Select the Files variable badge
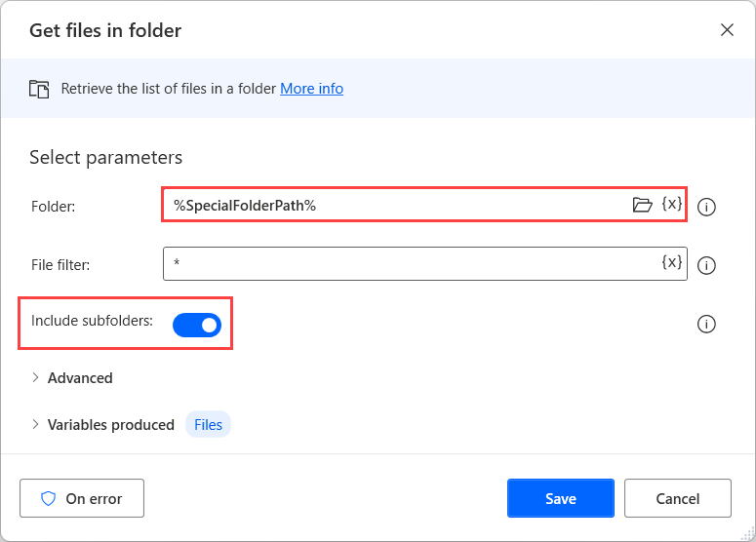Image resolution: width=756 pixels, height=542 pixels. [x=208, y=425]
